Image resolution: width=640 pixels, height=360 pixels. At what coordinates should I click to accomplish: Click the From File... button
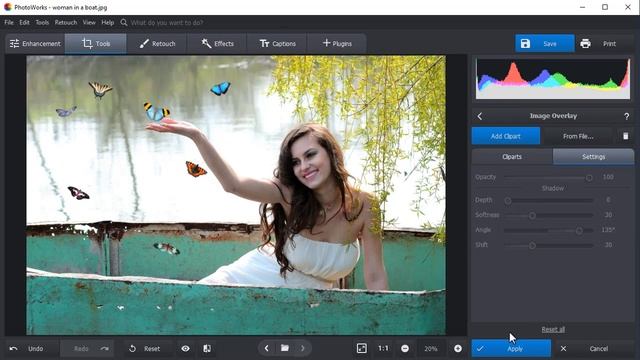pyautogui.click(x=578, y=136)
